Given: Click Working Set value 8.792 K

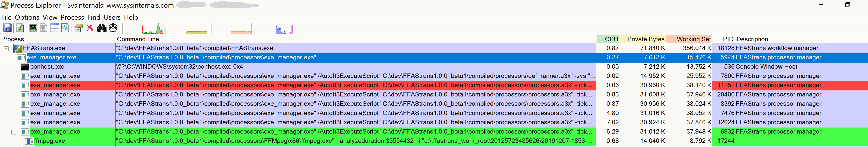Looking at the screenshot, I should point(701,141).
